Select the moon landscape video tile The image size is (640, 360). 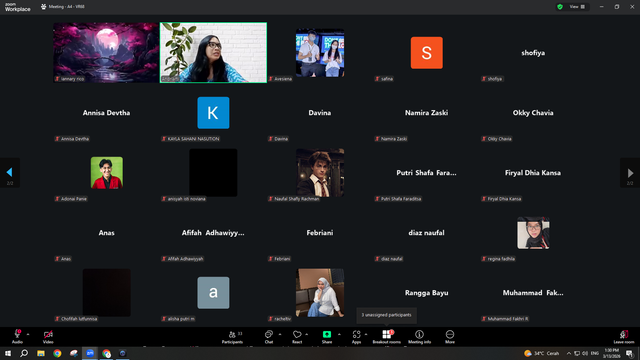pyautogui.click(x=106, y=53)
